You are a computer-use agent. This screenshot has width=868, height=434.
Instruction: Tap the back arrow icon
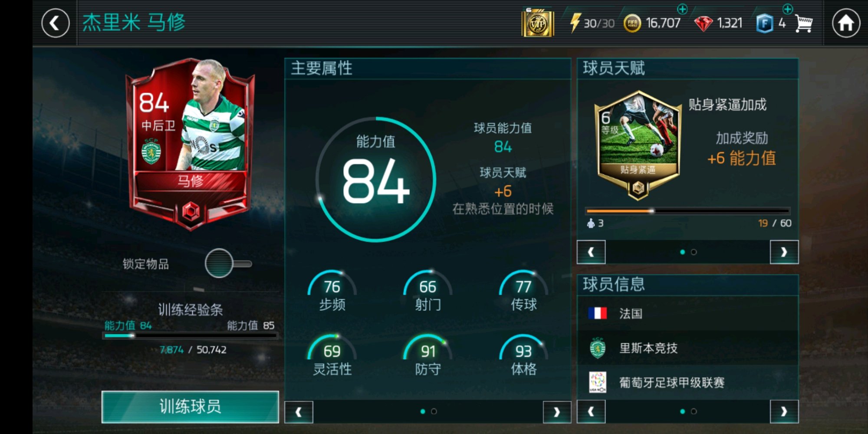(x=55, y=23)
